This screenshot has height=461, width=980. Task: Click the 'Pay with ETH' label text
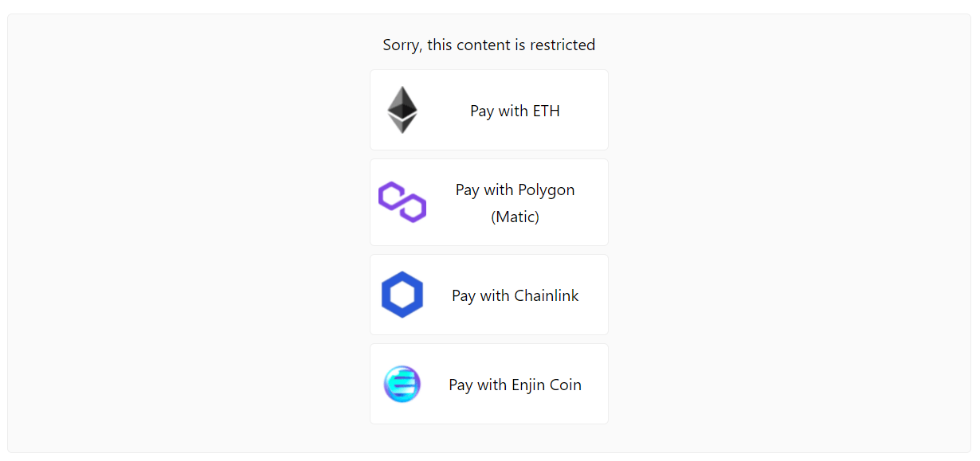[x=515, y=111]
